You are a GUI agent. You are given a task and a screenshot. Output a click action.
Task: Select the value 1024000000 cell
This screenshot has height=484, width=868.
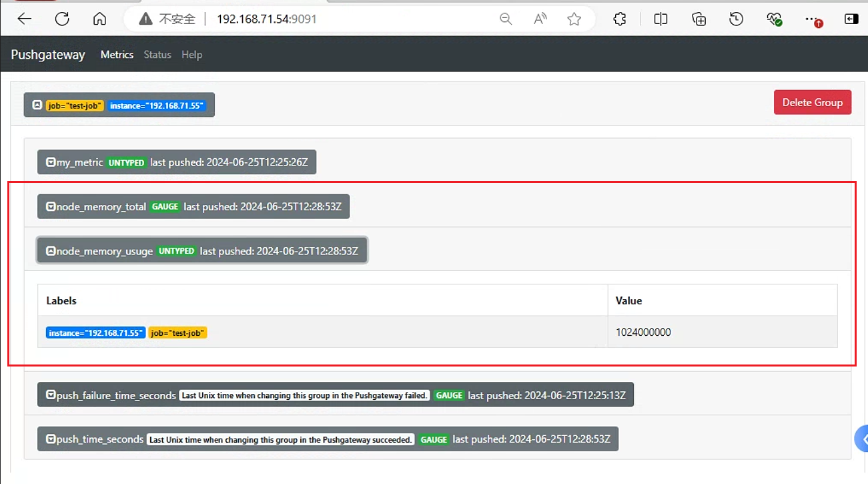click(x=723, y=332)
